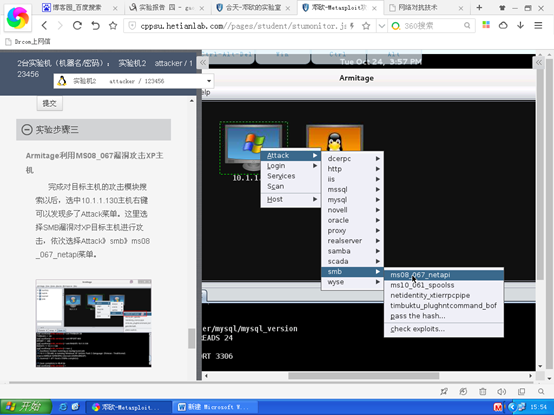
Task: Expand the smb attack submenu
Action: point(352,272)
